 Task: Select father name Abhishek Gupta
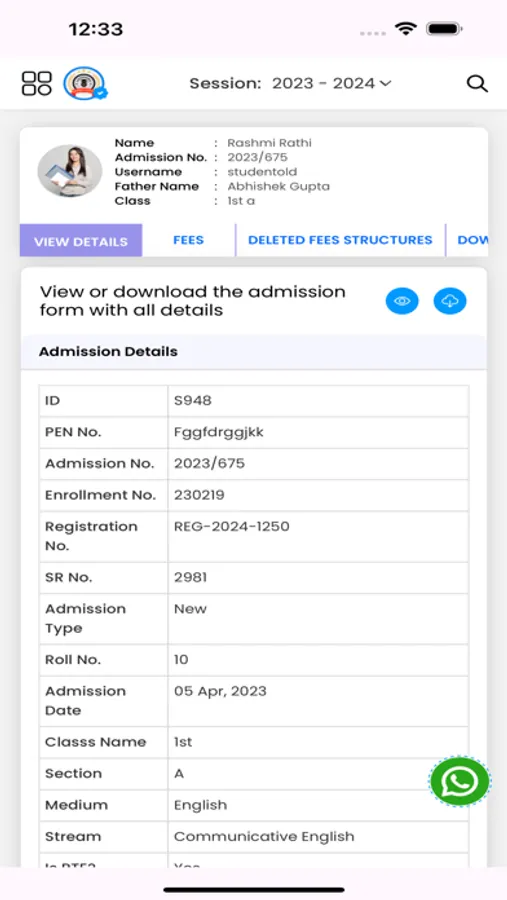pos(278,187)
